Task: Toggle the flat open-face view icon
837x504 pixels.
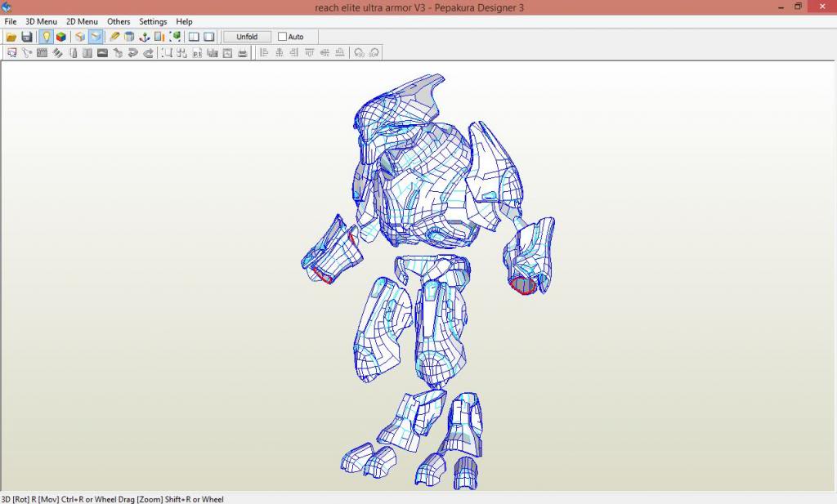Action: coord(96,37)
